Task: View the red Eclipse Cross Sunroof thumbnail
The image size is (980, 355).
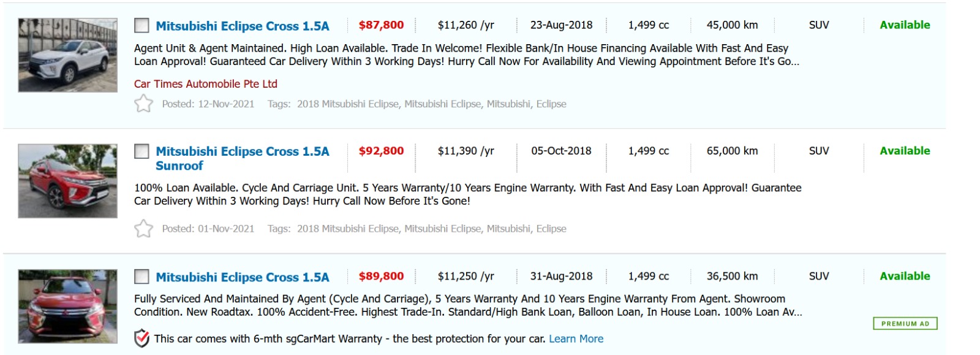Action: (67, 181)
